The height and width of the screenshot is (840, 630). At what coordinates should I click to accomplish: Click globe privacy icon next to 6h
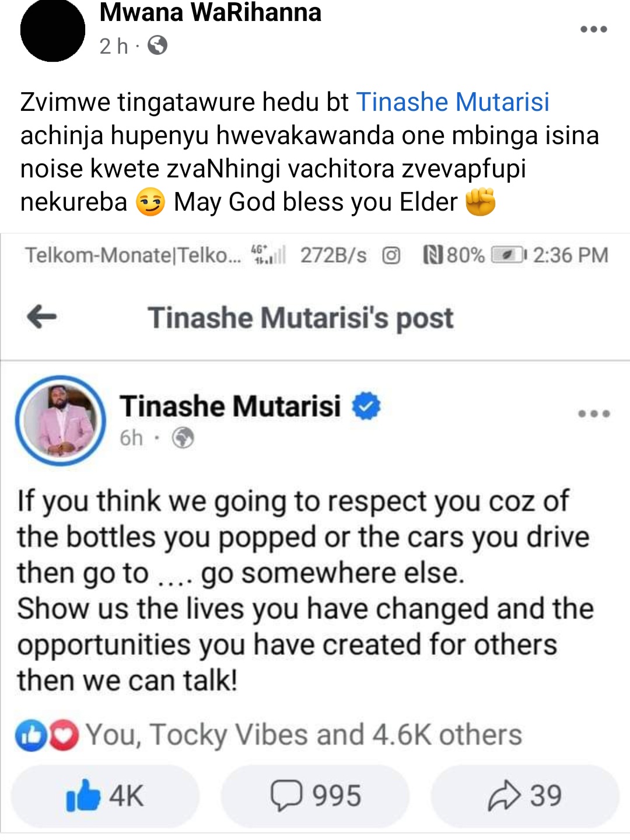tap(183, 437)
